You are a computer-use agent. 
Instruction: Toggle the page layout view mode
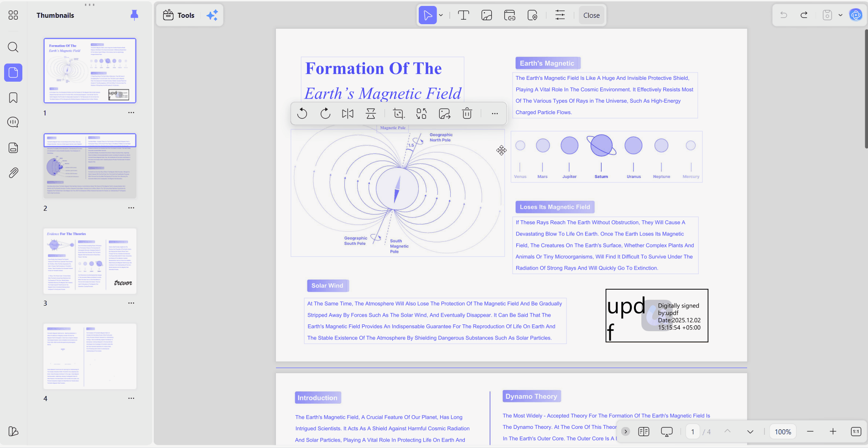644,432
